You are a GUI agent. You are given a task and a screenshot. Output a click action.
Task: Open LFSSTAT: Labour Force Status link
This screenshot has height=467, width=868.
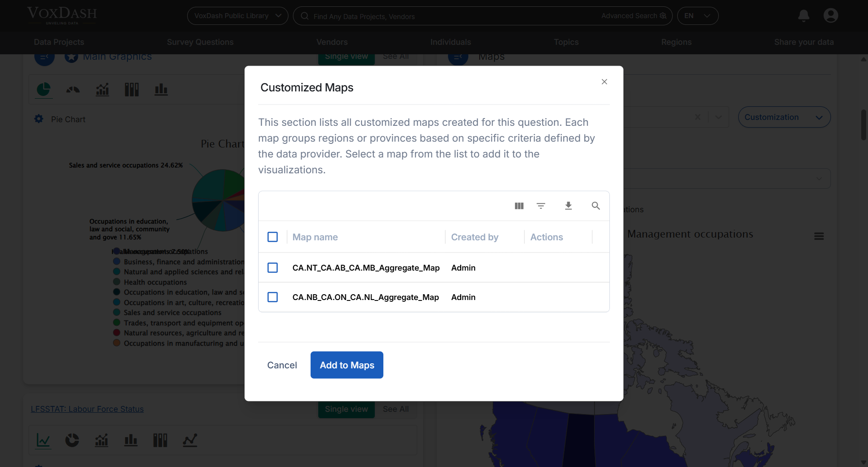pos(87,409)
